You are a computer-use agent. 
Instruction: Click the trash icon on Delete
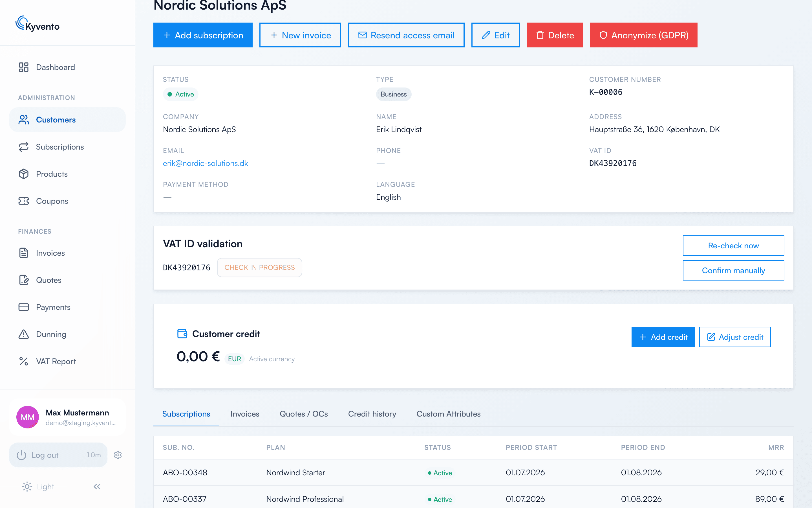[540, 35]
